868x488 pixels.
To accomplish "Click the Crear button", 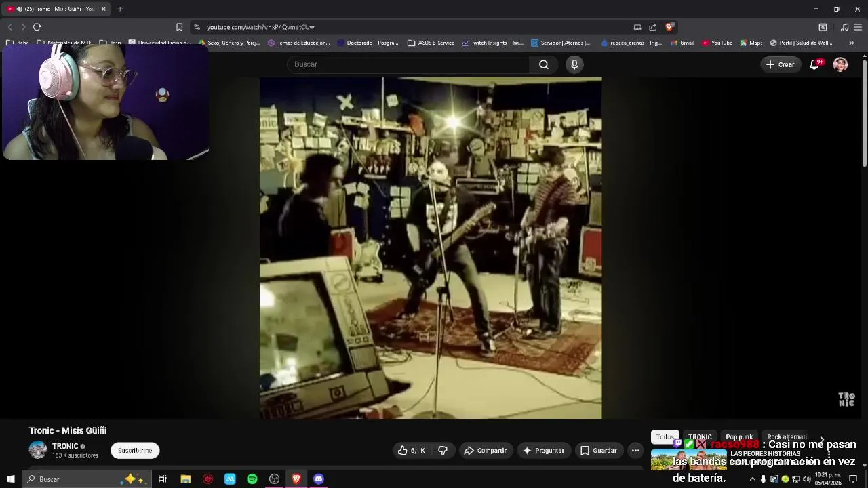I will point(780,64).
